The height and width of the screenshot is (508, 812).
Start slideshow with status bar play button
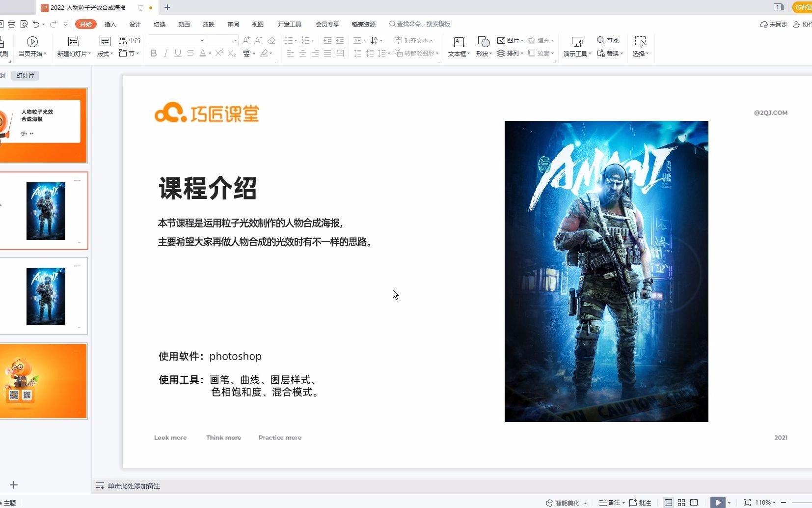click(x=718, y=503)
